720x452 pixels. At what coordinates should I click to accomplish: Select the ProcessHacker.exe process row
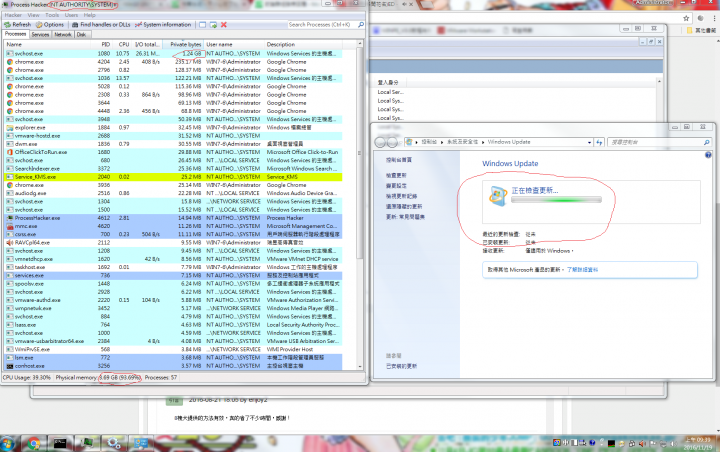click(x=173, y=218)
